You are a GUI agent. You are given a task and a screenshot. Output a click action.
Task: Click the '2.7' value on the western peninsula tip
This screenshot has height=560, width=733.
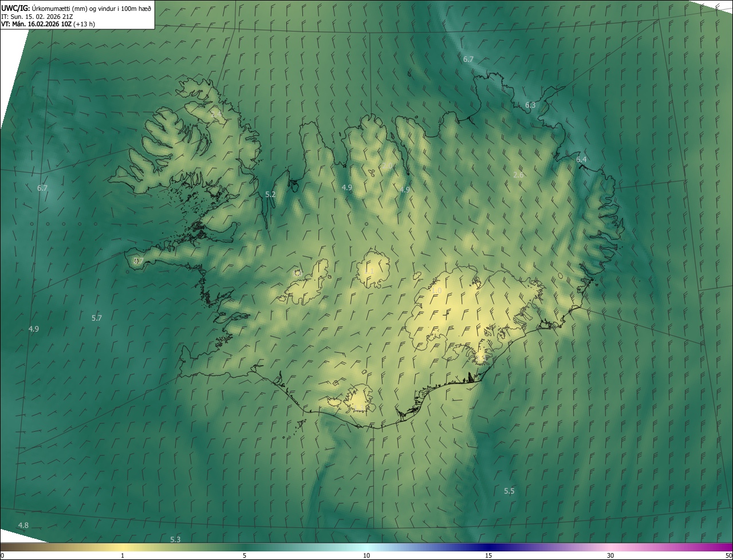pyautogui.click(x=138, y=261)
